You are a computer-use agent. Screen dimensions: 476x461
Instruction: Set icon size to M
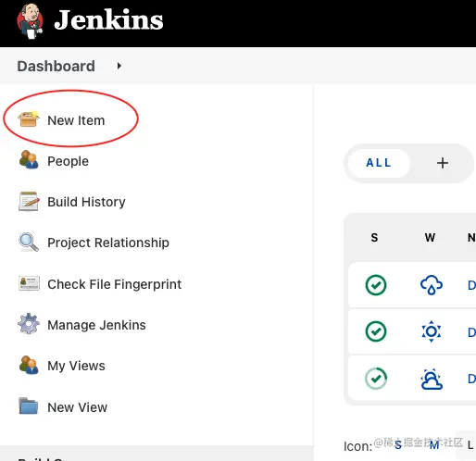coord(434,445)
